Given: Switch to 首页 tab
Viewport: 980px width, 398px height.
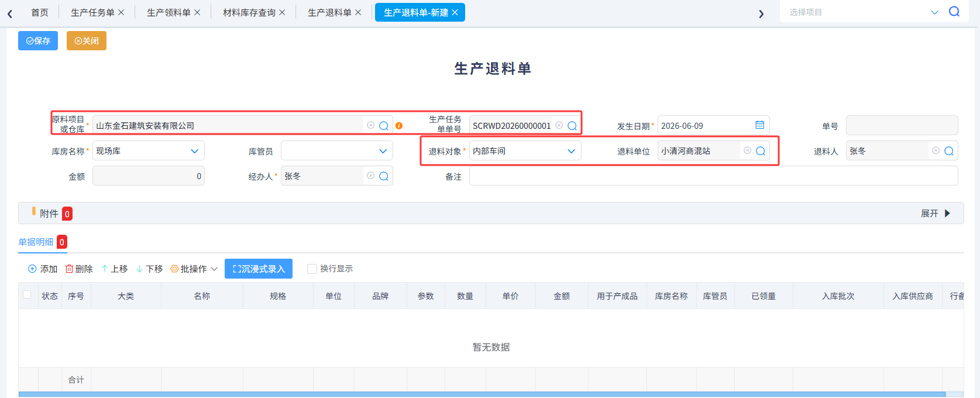Looking at the screenshot, I should click(40, 12).
